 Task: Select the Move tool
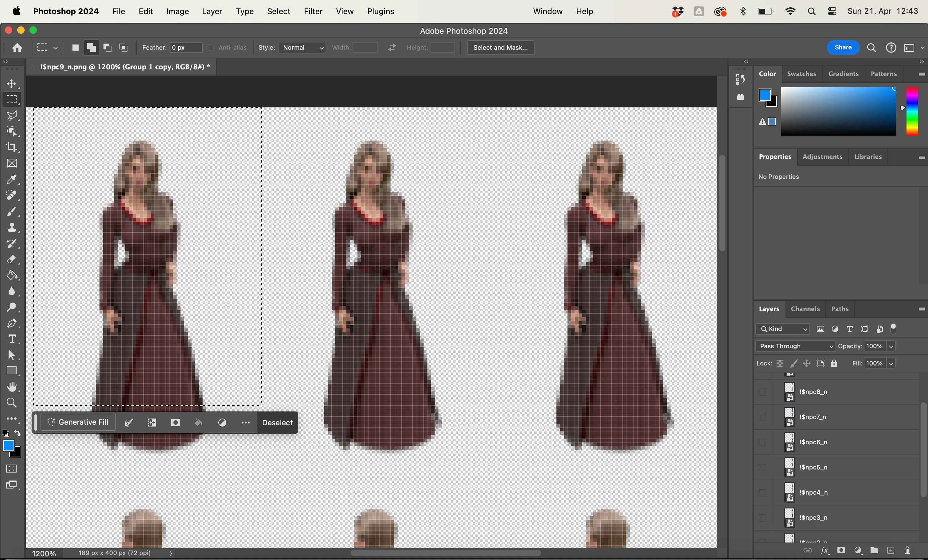click(12, 83)
